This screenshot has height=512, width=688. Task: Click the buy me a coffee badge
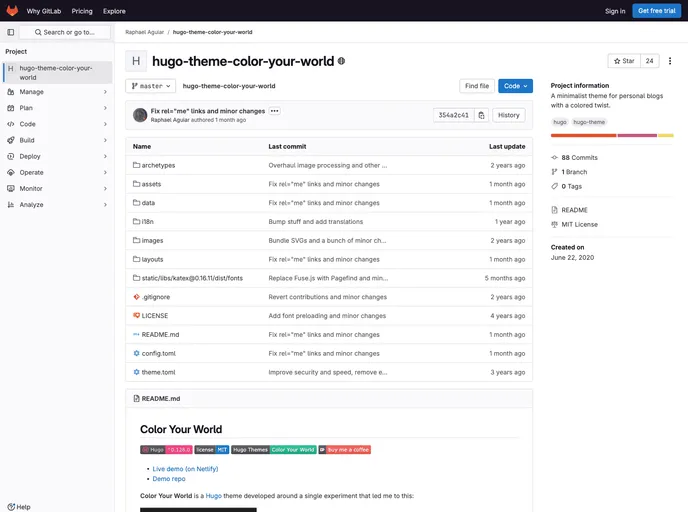344,450
